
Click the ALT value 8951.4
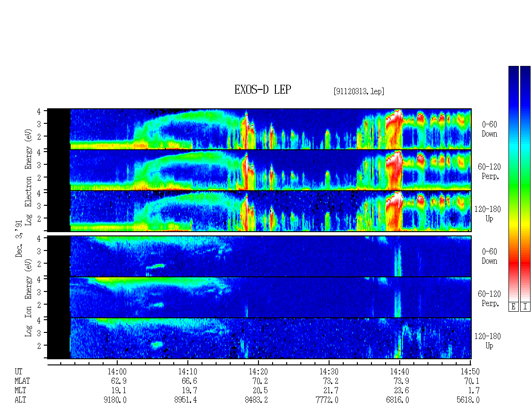185,400
